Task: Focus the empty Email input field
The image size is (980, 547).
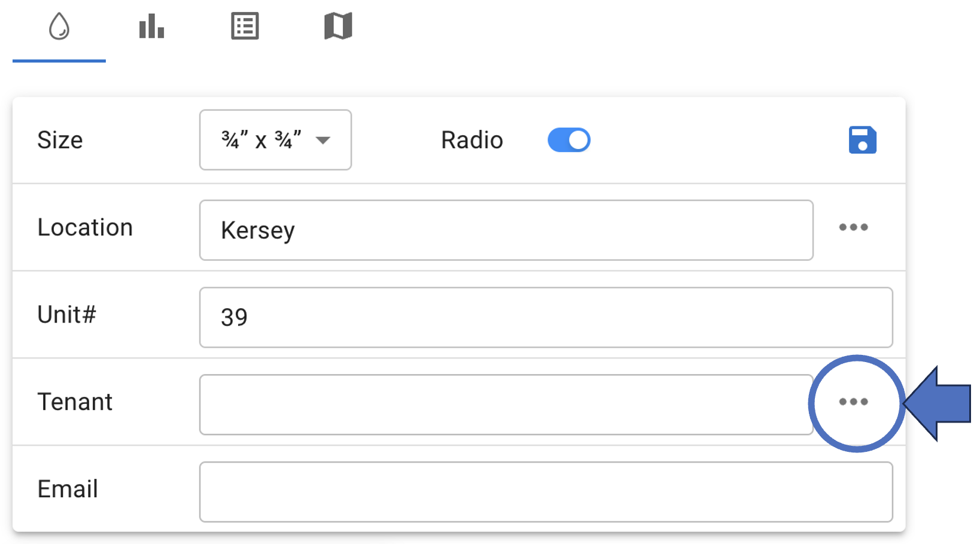Action: pos(546,492)
